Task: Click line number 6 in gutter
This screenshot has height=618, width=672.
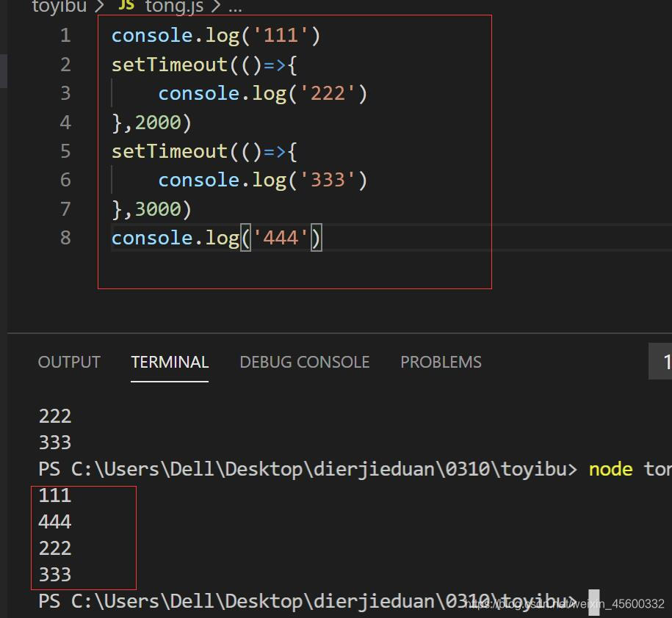Action: pyautogui.click(x=65, y=180)
